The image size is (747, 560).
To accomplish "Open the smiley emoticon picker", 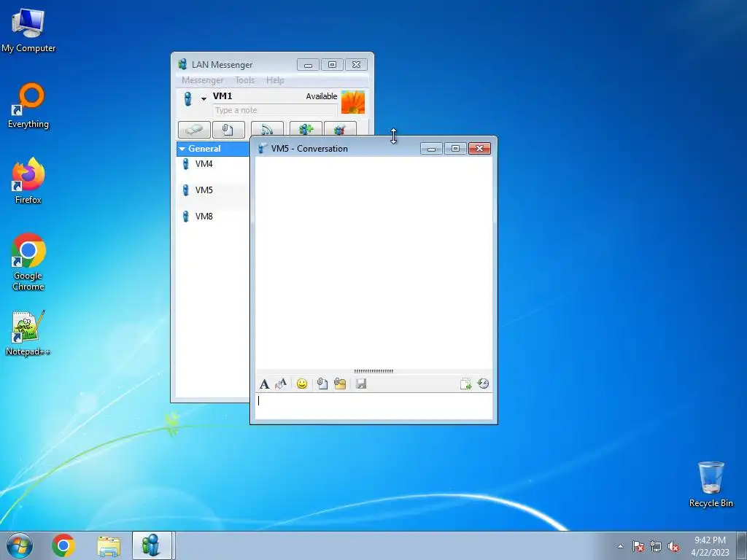I will pyautogui.click(x=301, y=384).
